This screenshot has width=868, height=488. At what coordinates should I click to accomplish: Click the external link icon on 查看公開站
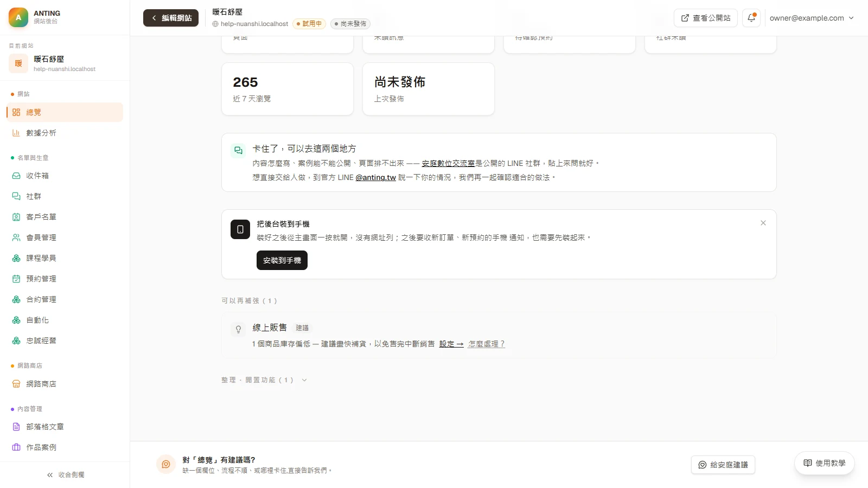[x=685, y=18]
